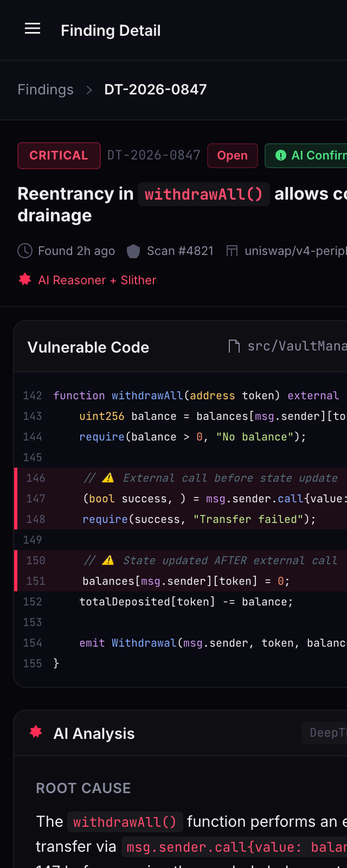Click the AI Analysis starburst icon
The image size is (347, 868).
tap(36, 732)
